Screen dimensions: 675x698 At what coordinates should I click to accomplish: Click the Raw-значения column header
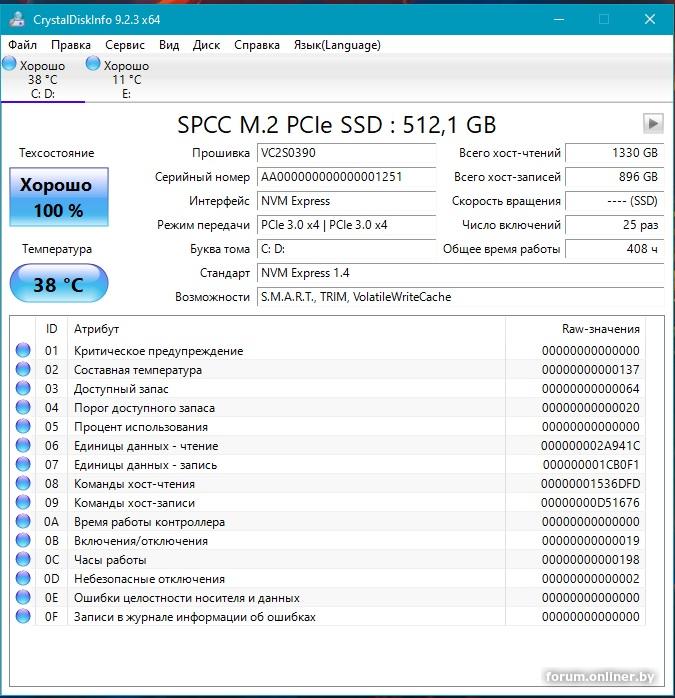575,329
